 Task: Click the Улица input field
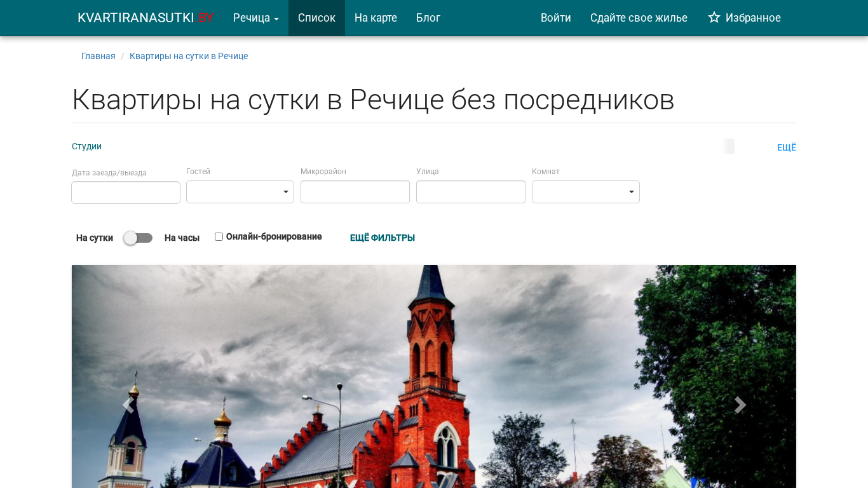tap(471, 192)
